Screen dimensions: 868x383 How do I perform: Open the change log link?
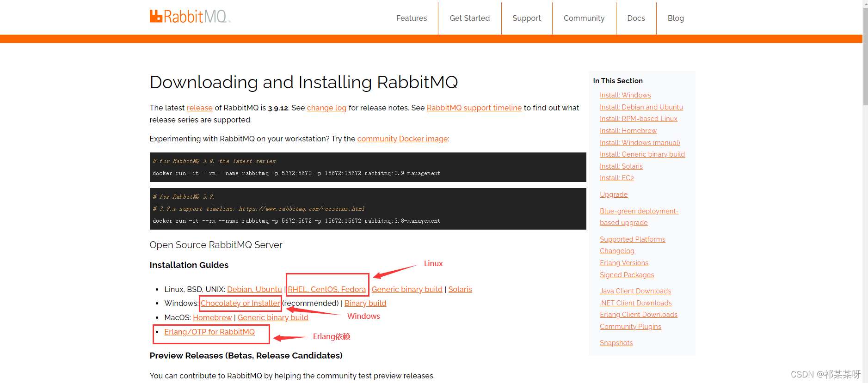click(326, 108)
